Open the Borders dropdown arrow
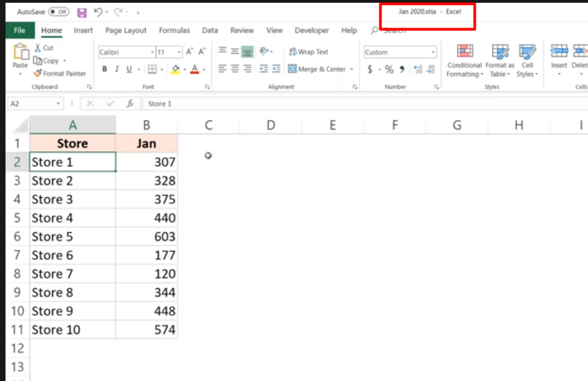The height and width of the screenshot is (381, 588). (x=162, y=70)
